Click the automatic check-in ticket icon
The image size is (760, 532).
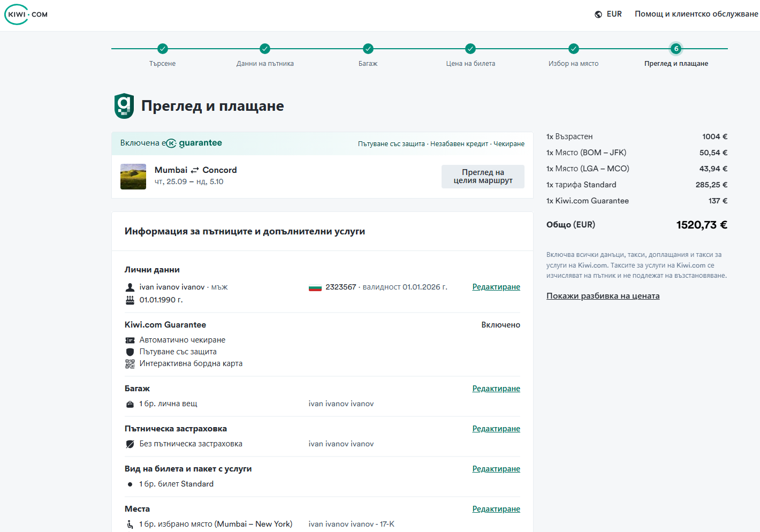point(130,340)
